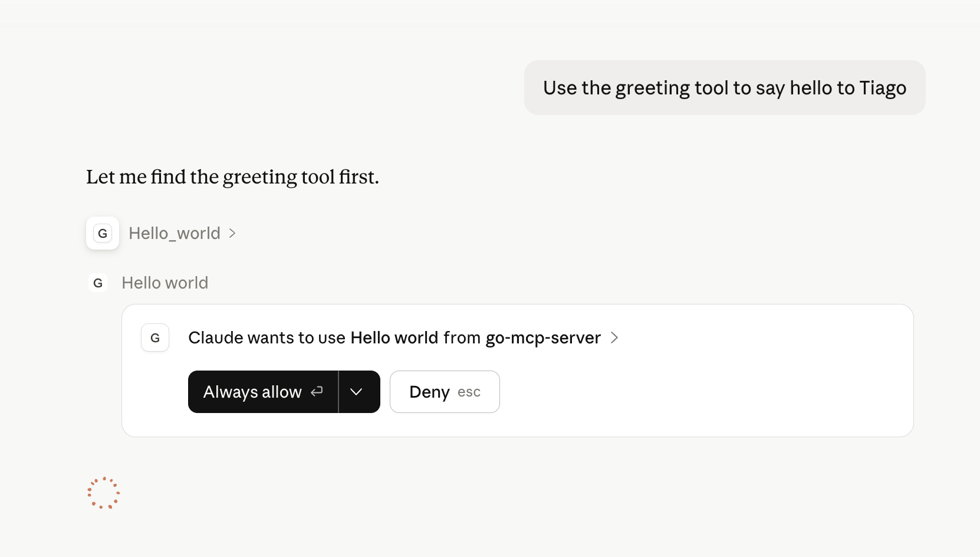The height and width of the screenshot is (557, 980).
Task: Click go-mcp-server in the permission prompt
Action: coord(542,338)
